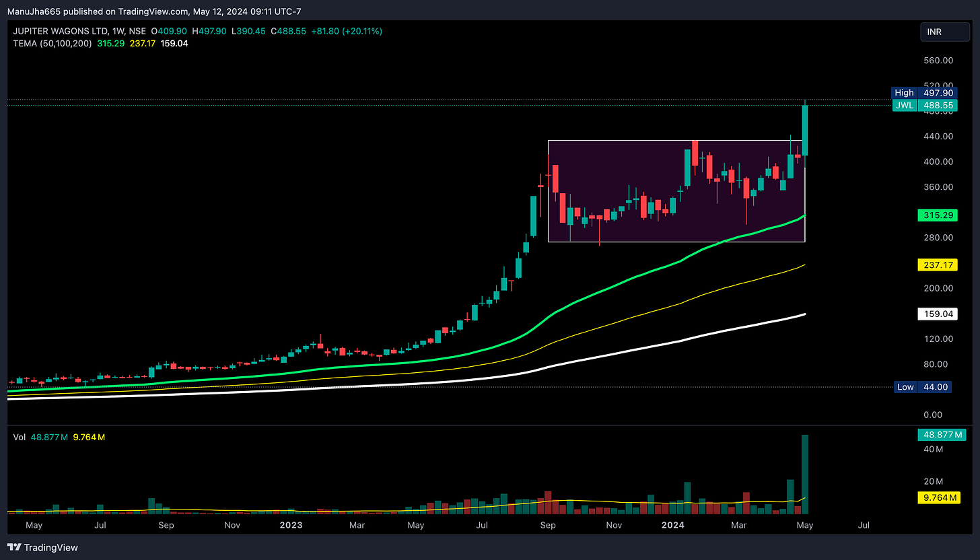Click the TradingView logo at the bottom left
Screen dimensions: 980x560
pyautogui.click(x=43, y=547)
